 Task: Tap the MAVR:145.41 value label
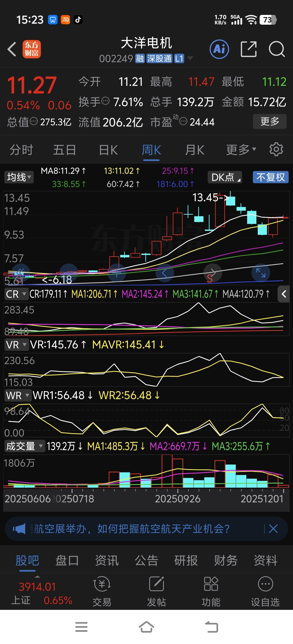point(128,345)
